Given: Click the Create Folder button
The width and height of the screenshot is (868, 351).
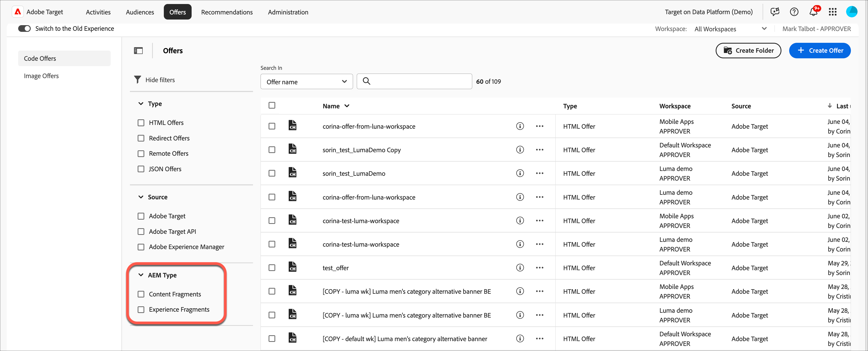Looking at the screenshot, I should tap(748, 51).
